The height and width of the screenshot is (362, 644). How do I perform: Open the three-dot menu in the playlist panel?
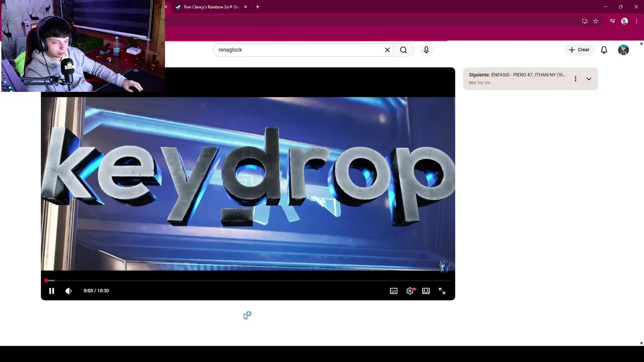click(576, 79)
